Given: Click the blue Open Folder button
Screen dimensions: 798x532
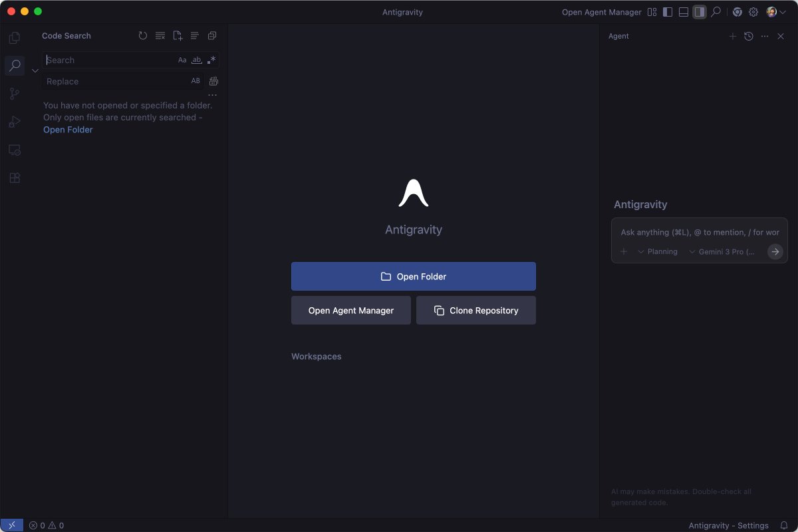Looking at the screenshot, I should pyautogui.click(x=414, y=277).
